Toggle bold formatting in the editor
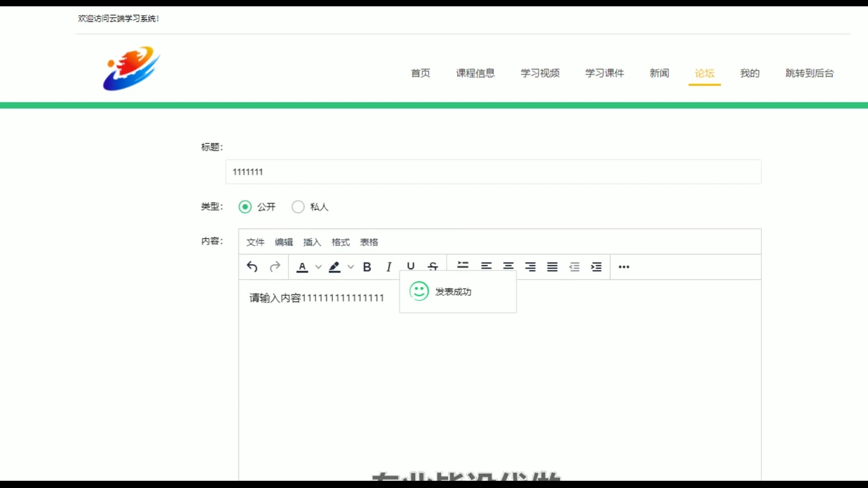The image size is (868, 488). 367,267
